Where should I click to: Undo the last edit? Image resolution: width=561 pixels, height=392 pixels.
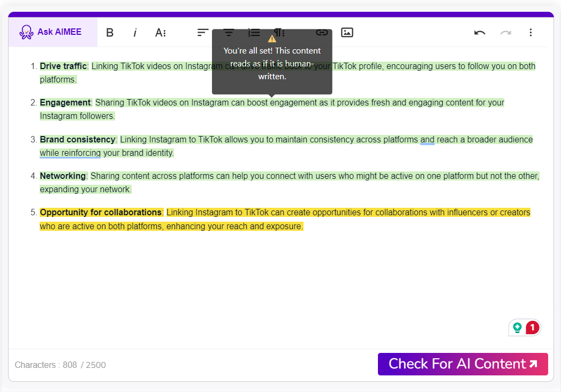[x=480, y=33]
